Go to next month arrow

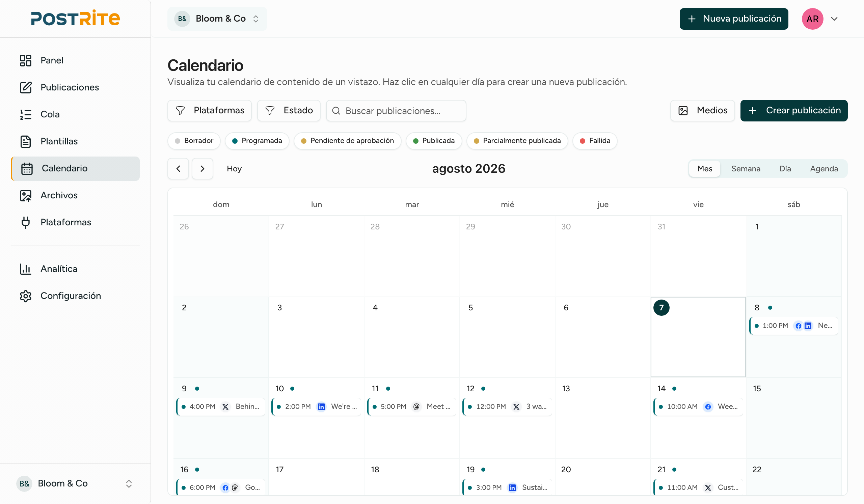202,169
